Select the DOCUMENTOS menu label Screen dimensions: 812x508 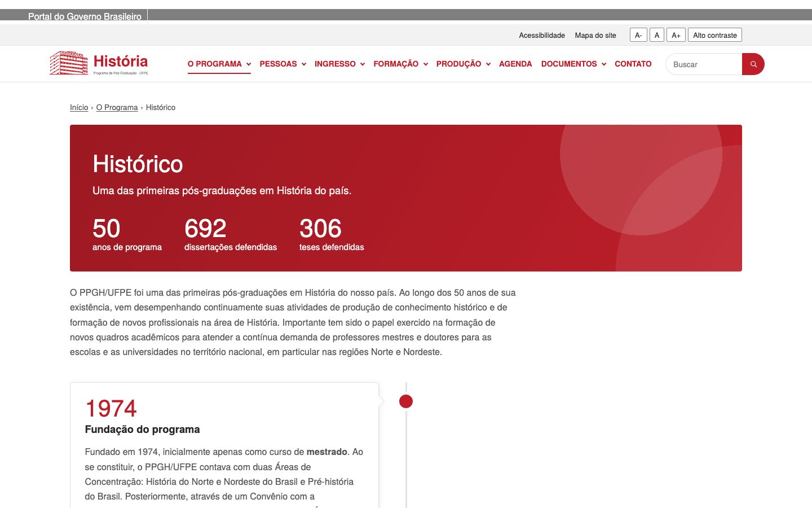click(x=569, y=64)
